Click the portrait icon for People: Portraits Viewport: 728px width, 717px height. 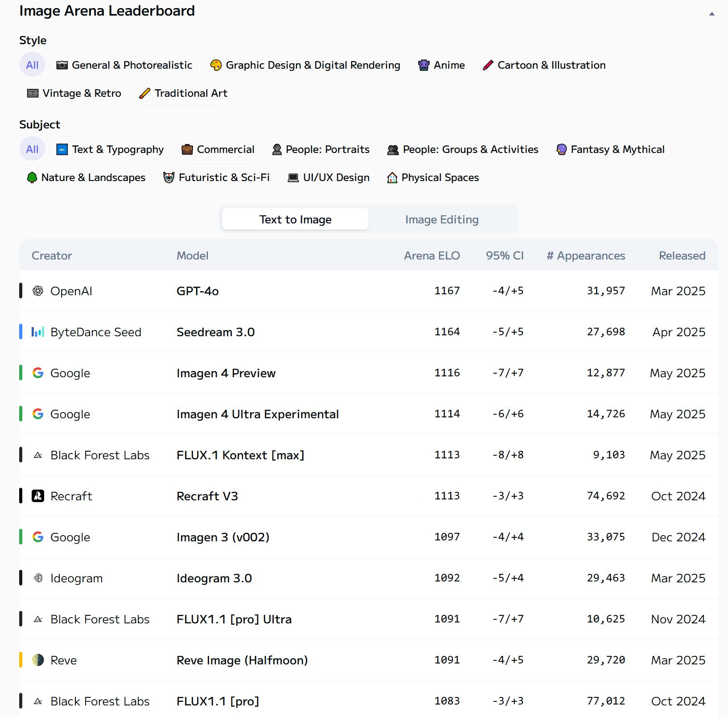coord(277,149)
